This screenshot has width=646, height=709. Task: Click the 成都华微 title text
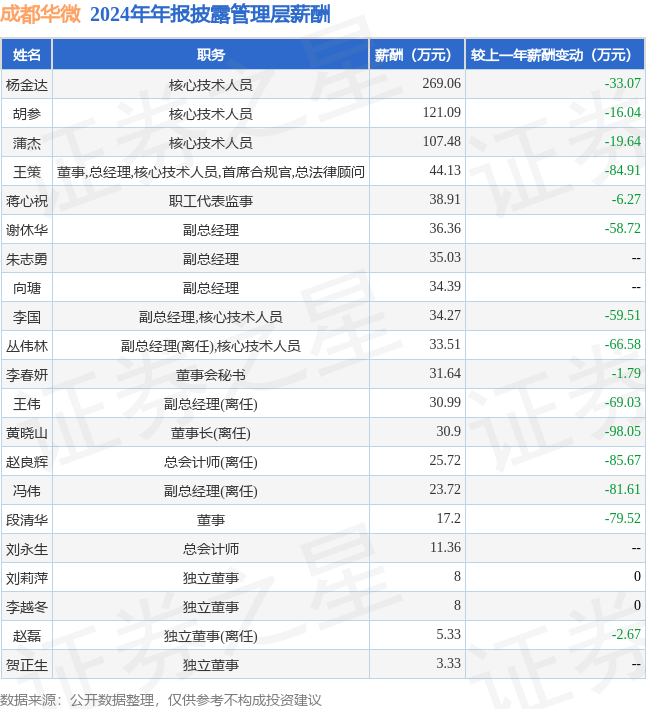pos(40,14)
